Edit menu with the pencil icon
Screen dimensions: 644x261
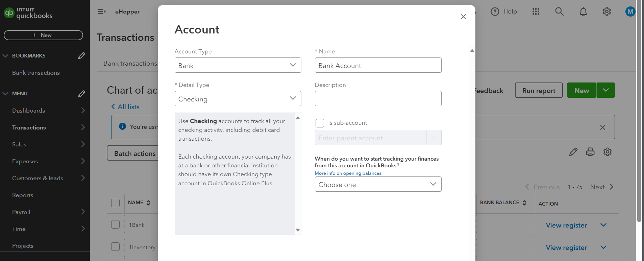point(81,94)
